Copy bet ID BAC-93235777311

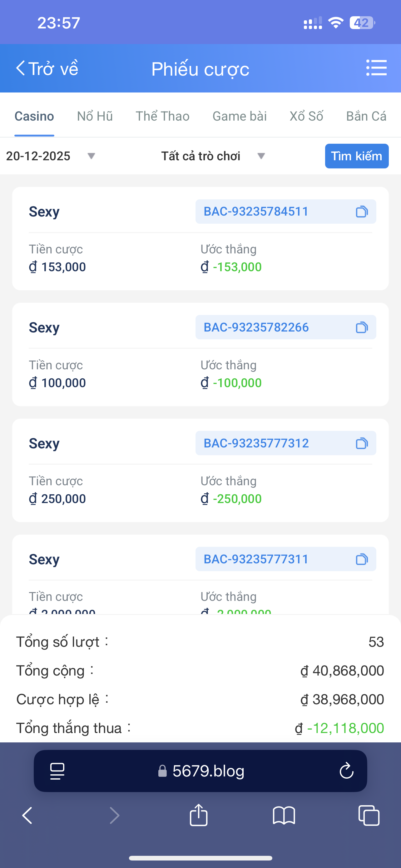tap(362, 559)
